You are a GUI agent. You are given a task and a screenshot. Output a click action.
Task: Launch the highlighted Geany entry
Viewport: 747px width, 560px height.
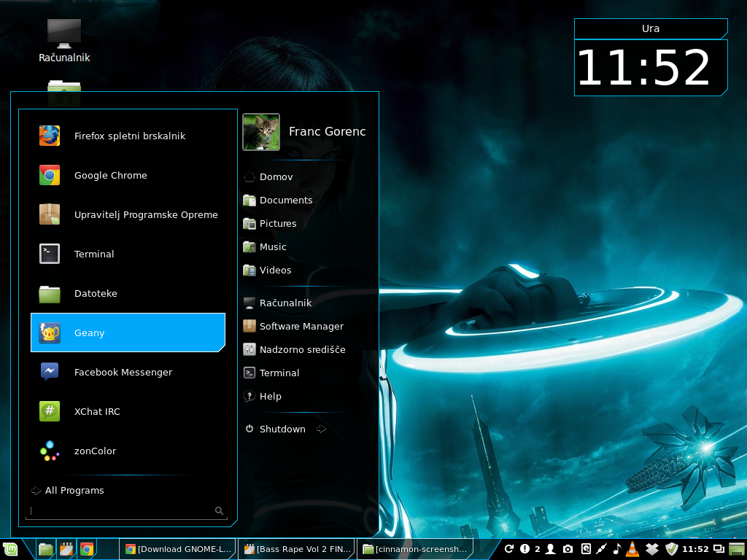click(x=128, y=332)
